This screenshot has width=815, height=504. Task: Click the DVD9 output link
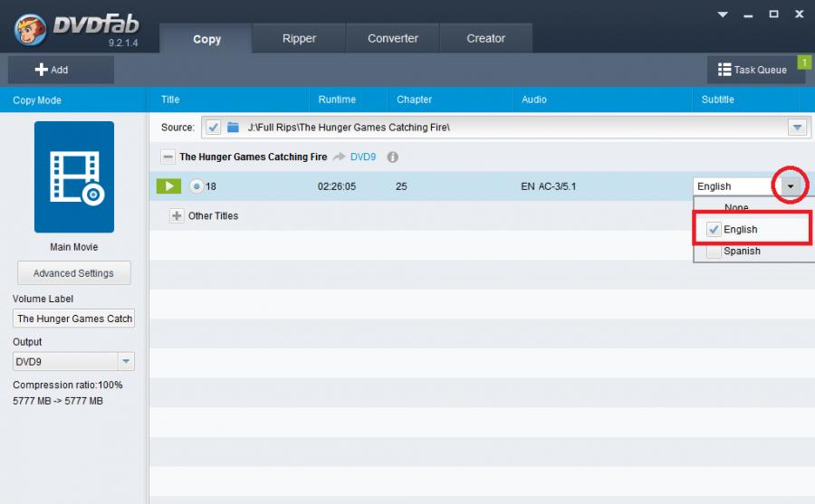(x=363, y=157)
